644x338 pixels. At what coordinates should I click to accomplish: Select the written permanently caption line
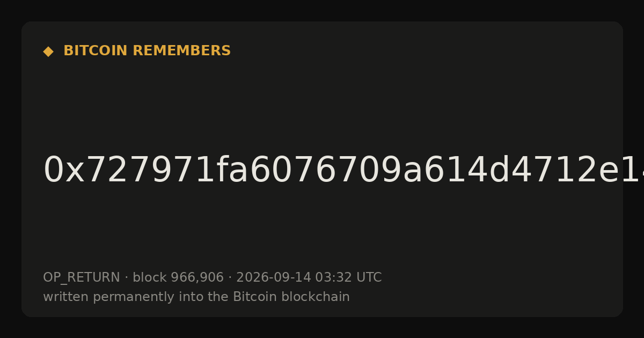click(x=196, y=297)
